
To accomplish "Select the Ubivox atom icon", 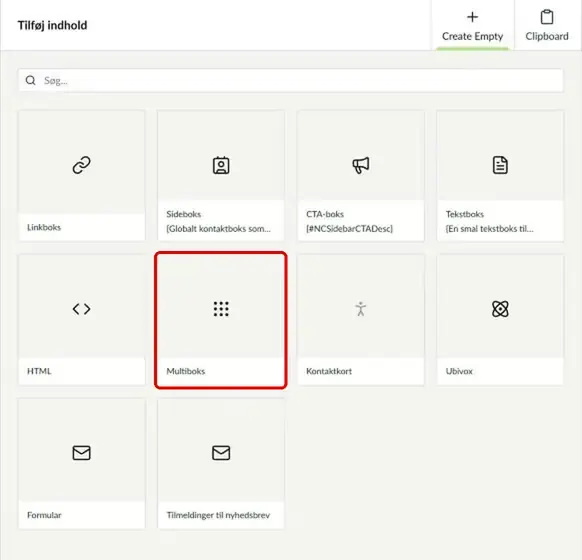I will [x=500, y=309].
